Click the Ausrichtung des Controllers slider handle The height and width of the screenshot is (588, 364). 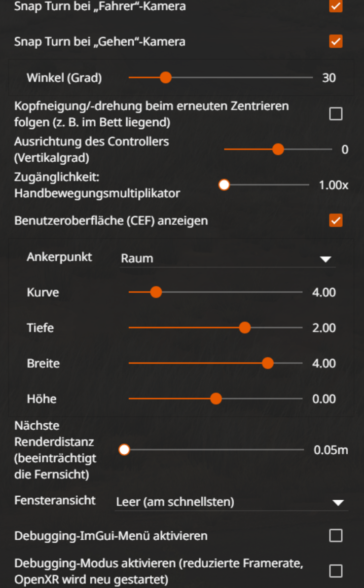[x=278, y=149]
